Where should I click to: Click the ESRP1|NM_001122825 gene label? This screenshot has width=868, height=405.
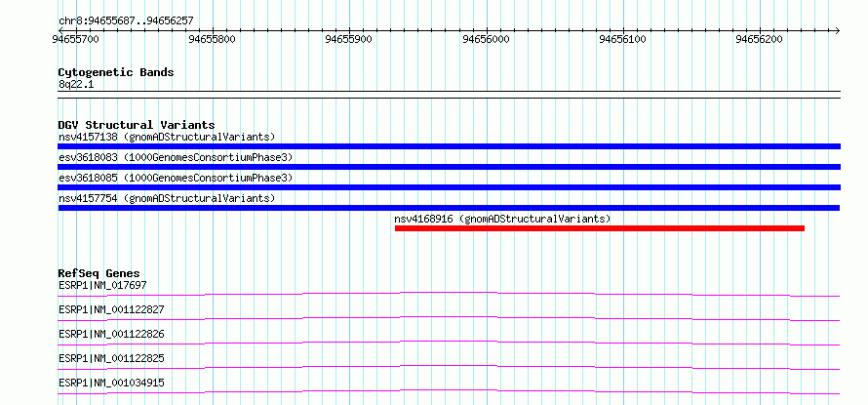(x=111, y=358)
